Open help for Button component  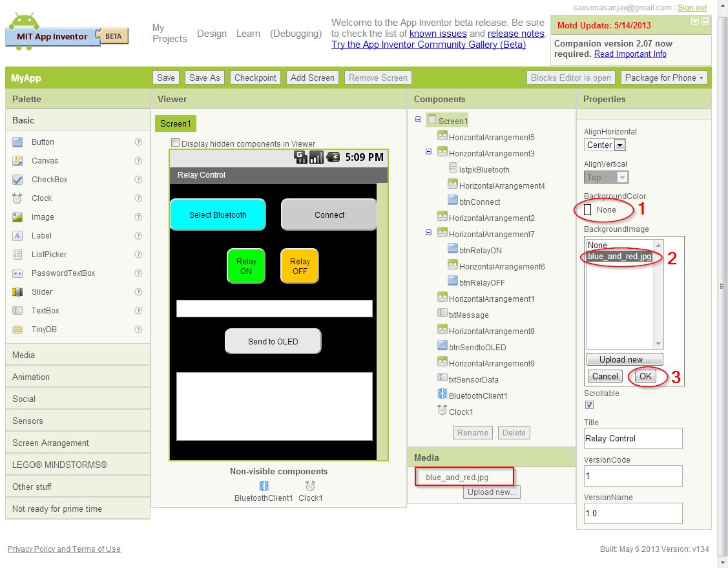pos(138,142)
